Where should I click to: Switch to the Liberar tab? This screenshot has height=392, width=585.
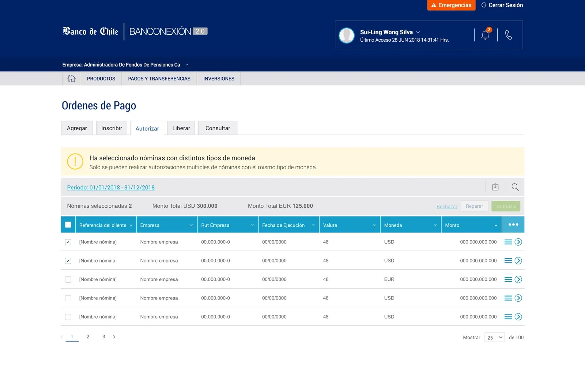pyautogui.click(x=181, y=128)
